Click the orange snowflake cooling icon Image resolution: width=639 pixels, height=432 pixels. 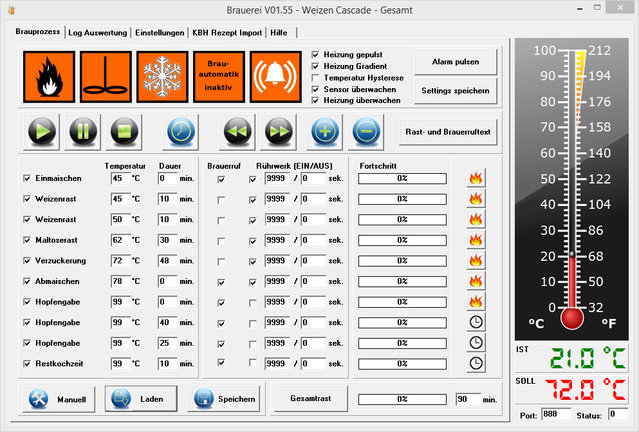[x=162, y=77]
